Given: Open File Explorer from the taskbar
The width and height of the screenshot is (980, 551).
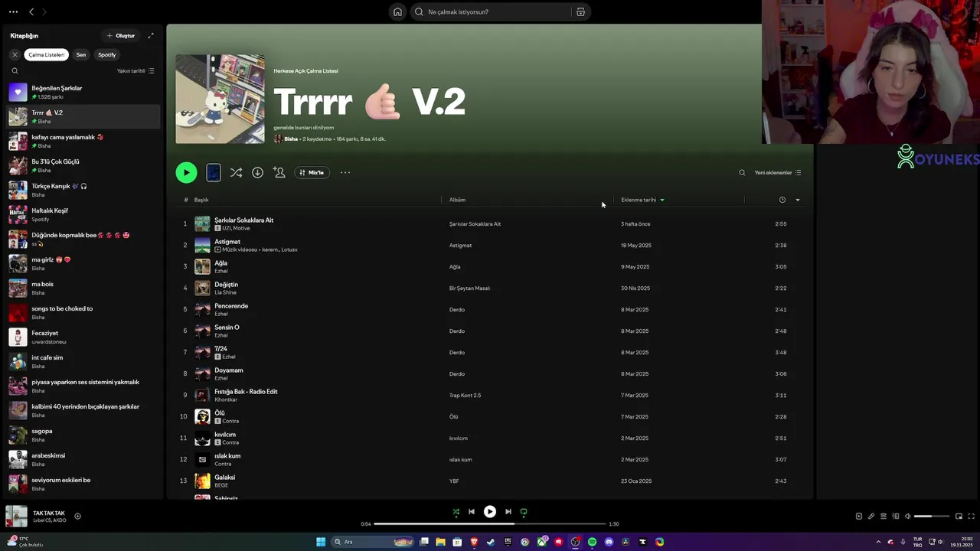Looking at the screenshot, I should (x=440, y=542).
